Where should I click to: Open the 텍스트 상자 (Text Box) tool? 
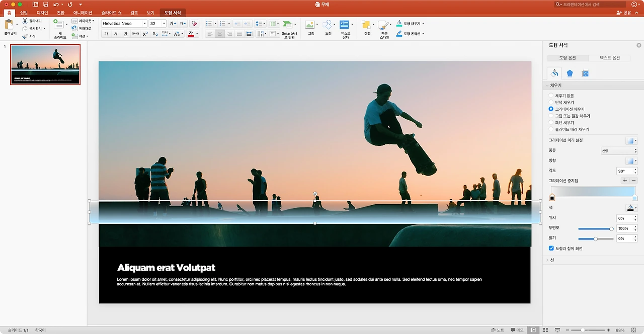point(345,25)
